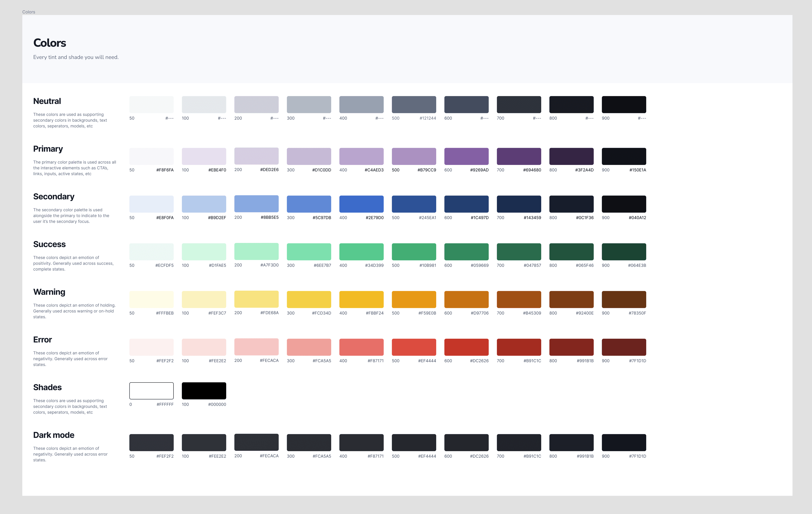Click the Secondary 100 light blue swatch

click(x=204, y=204)
